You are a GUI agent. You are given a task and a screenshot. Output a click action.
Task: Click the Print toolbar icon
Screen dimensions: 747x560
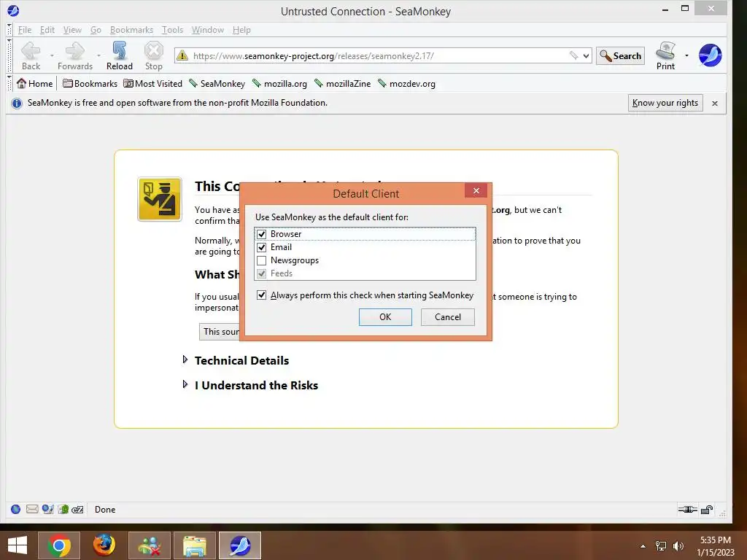coord(665,50)
